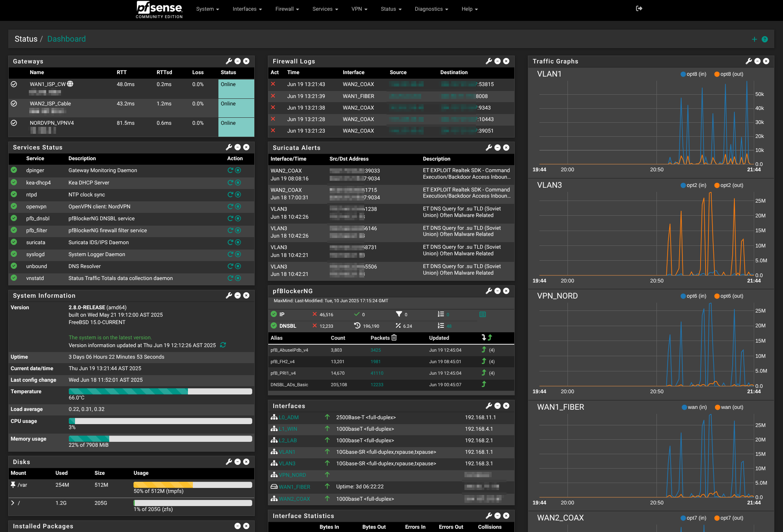The image size is (783, 532).
Task: Open Services Status widget wrench settings
Action: 229,147
